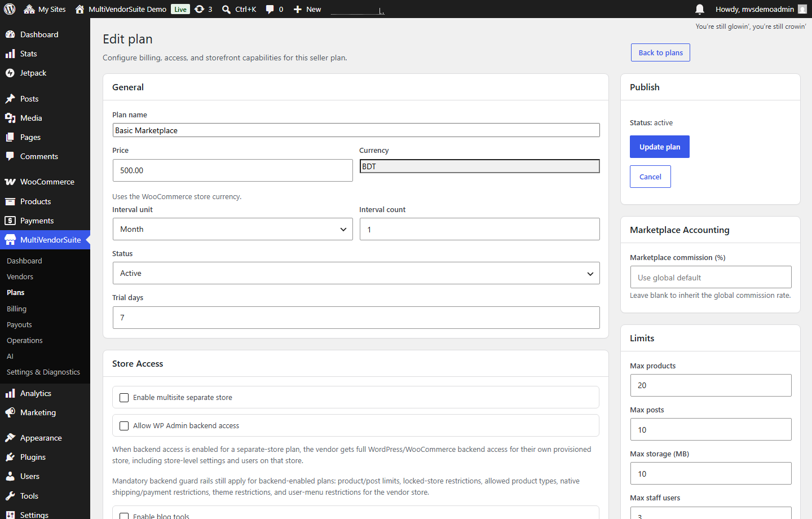Screen dimensions: 812x519
Task: Click the Tools wrench icon
Action: tap(10, 496)
